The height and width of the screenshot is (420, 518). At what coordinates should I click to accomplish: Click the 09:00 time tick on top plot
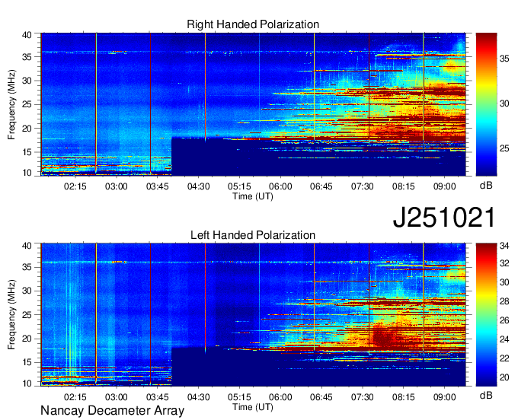coord(445,186)
